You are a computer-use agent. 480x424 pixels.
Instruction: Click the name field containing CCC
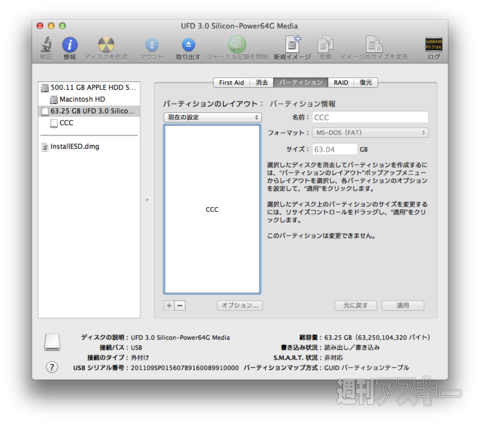[370, 117]
